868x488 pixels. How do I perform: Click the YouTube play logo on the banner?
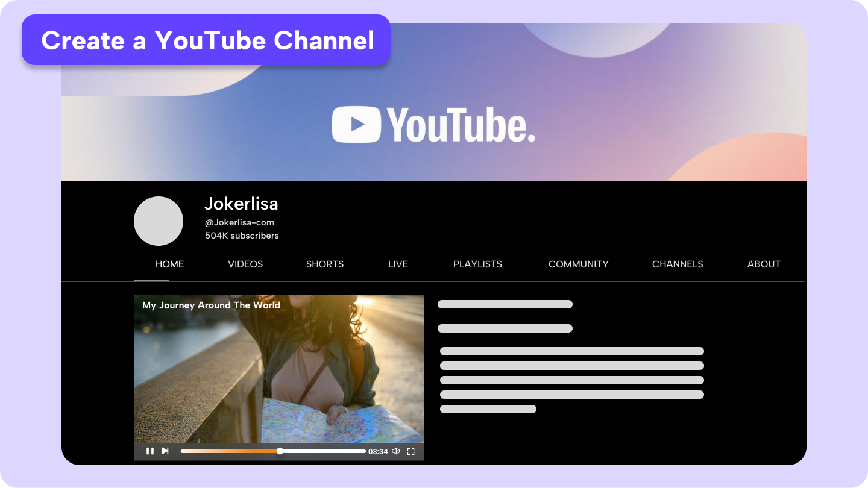(x=356, y=124)
